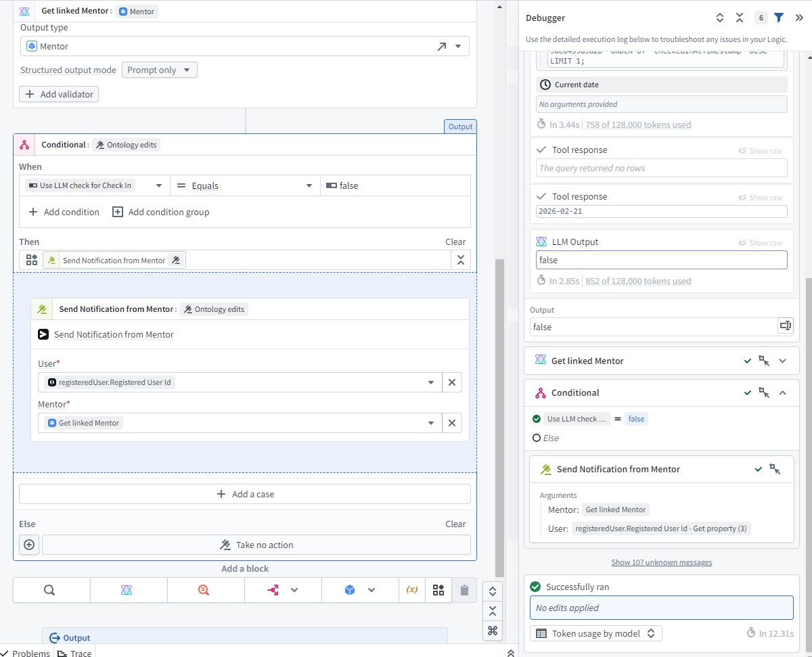Add a variable block (x) from toolbar
812x657 pixels.
[x=411, y=590]
